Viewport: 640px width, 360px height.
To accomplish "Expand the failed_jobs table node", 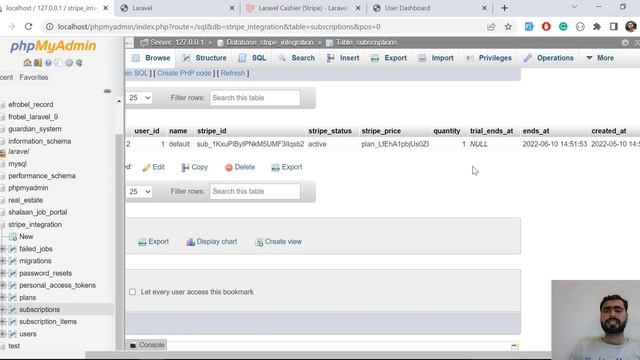I will [3, 249].
